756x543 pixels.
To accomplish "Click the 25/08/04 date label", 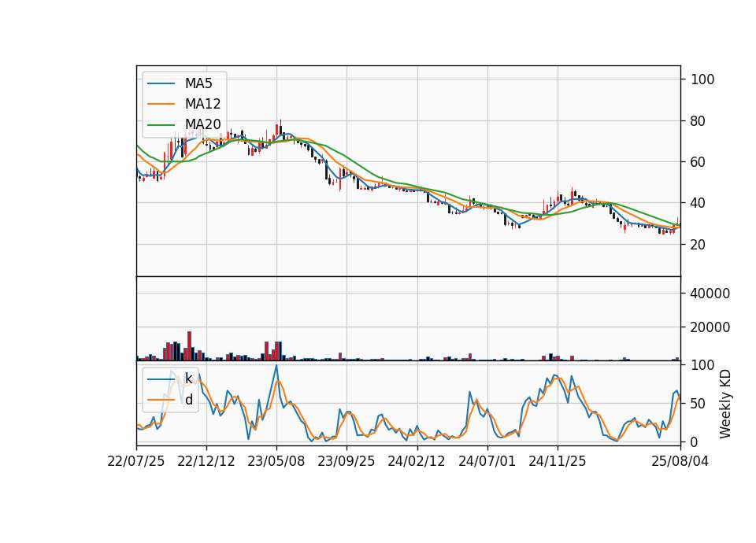I will point(680,461).
